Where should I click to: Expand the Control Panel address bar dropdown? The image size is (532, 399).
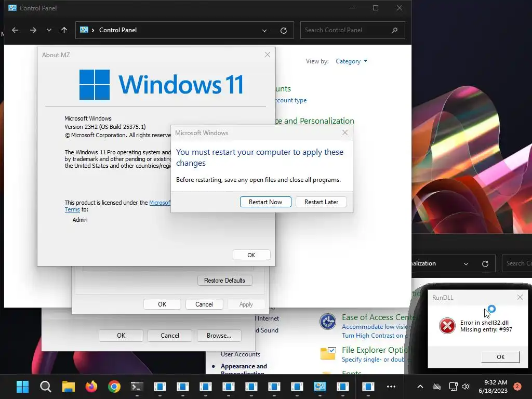(x=264, y=31)
